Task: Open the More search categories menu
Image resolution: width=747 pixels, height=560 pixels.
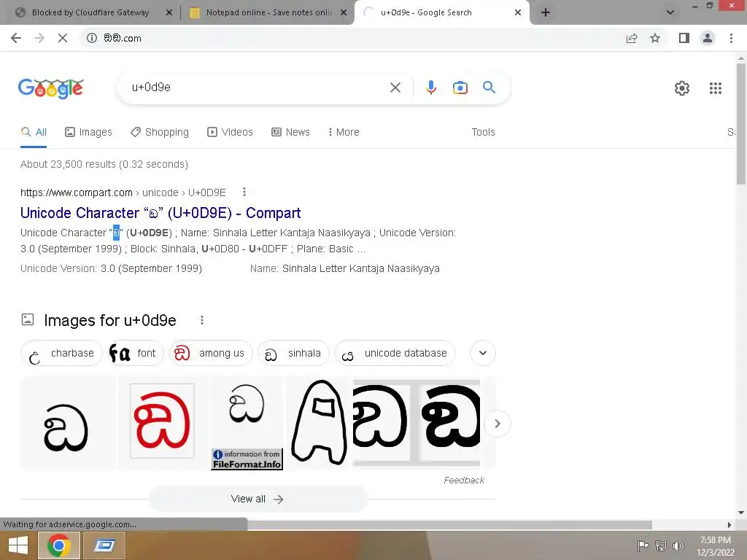Action: pyautogui.click(x=344, y=132)
